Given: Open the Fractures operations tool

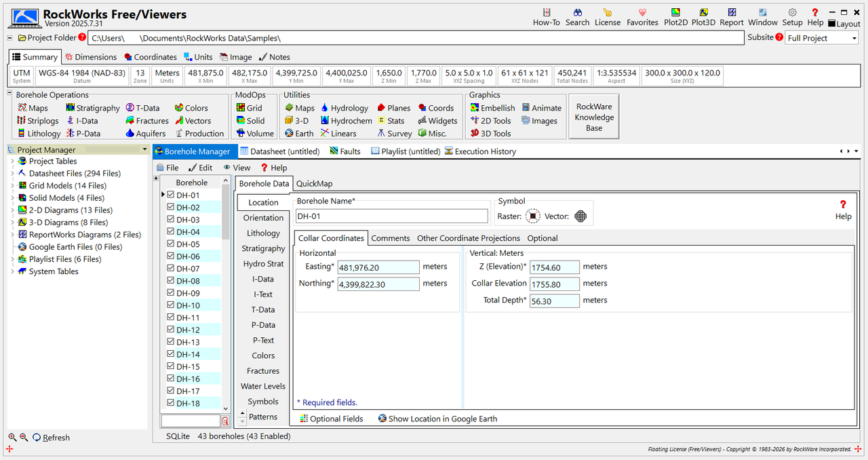Looking at the screenshot, I should click(147, 121).
